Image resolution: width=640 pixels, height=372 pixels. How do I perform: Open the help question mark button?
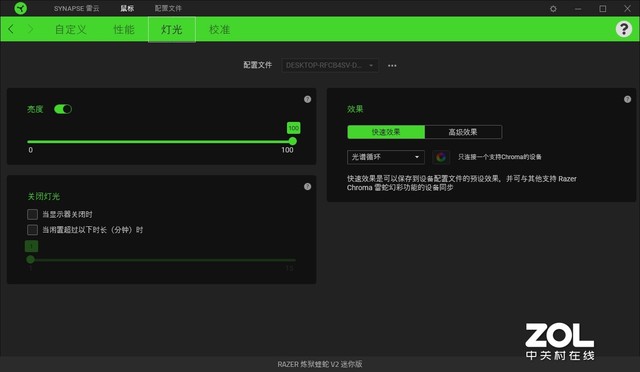click(624, 29)
